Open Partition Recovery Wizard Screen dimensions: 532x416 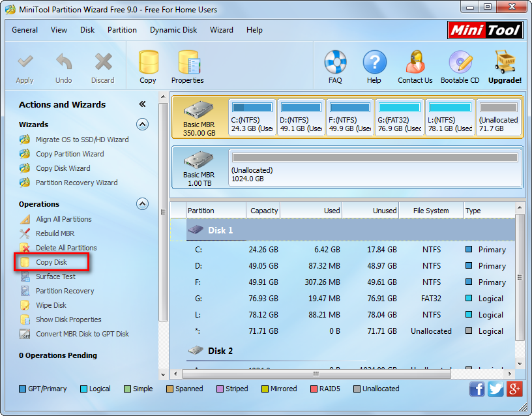click(77, 183)
